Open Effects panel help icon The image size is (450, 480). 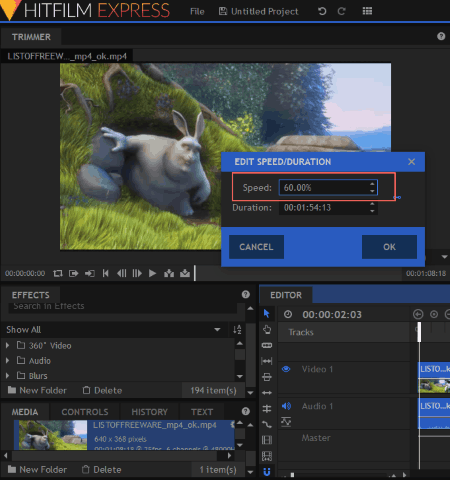(246, 294)
